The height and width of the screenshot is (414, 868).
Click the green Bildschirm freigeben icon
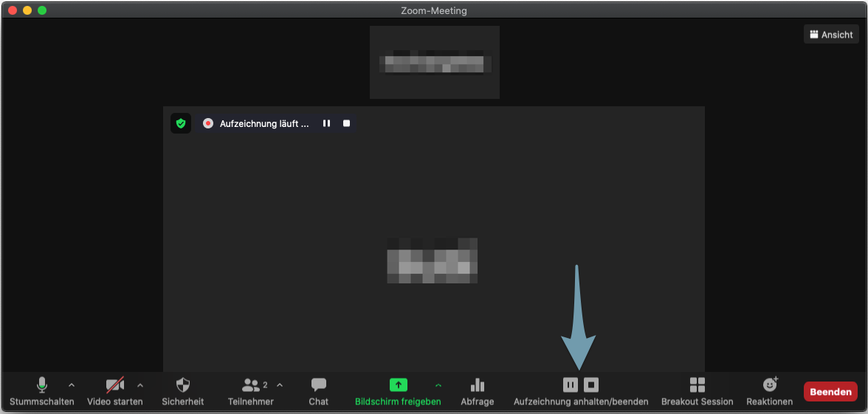[x=398, y=384]
